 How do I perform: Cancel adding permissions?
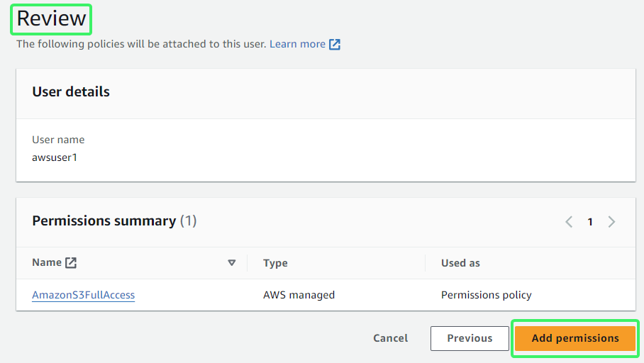[x=391, y=338]
